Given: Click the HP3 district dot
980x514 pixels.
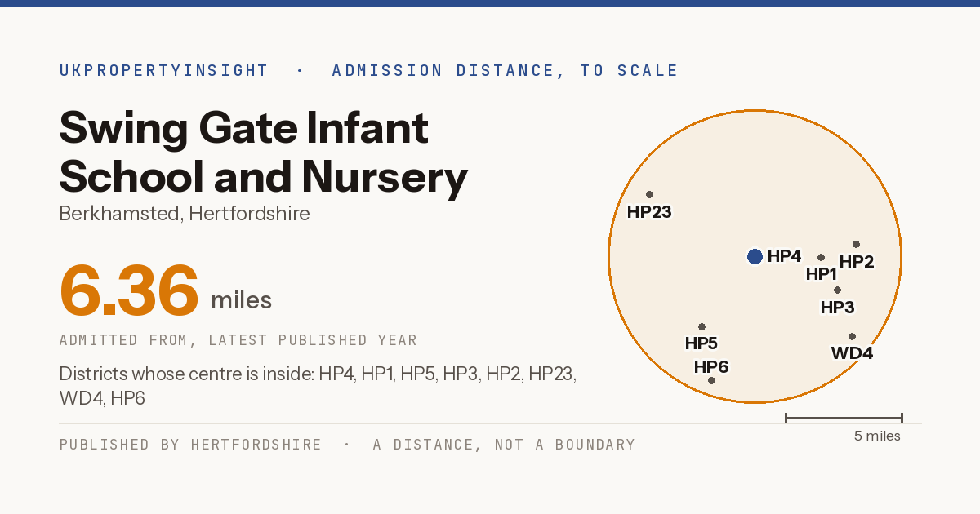Looking at the screenshot, I should [x=837, y=290].
